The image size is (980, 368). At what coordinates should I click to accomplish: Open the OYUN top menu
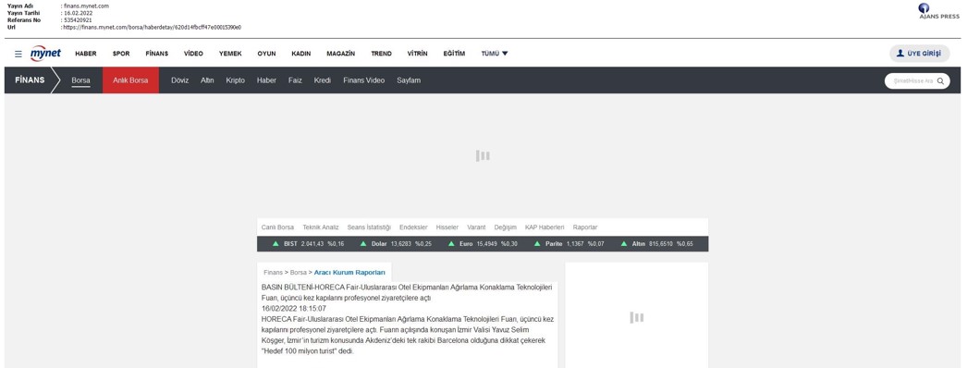(x=266, y=54)
